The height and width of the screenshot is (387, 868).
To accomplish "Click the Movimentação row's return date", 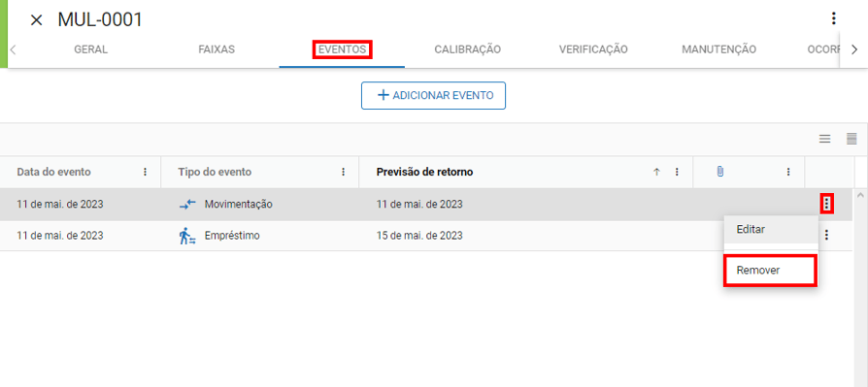I will [419, 204].
